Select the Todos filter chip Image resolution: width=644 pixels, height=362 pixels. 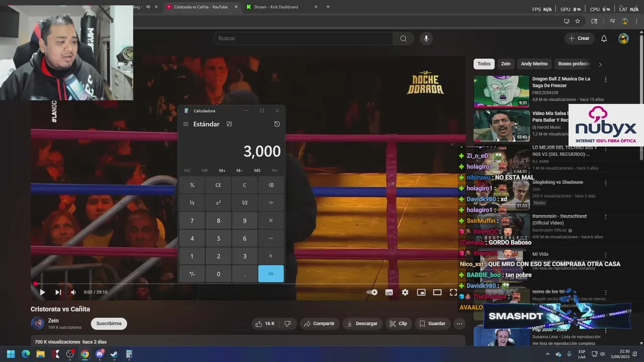(x=484, y=64)
